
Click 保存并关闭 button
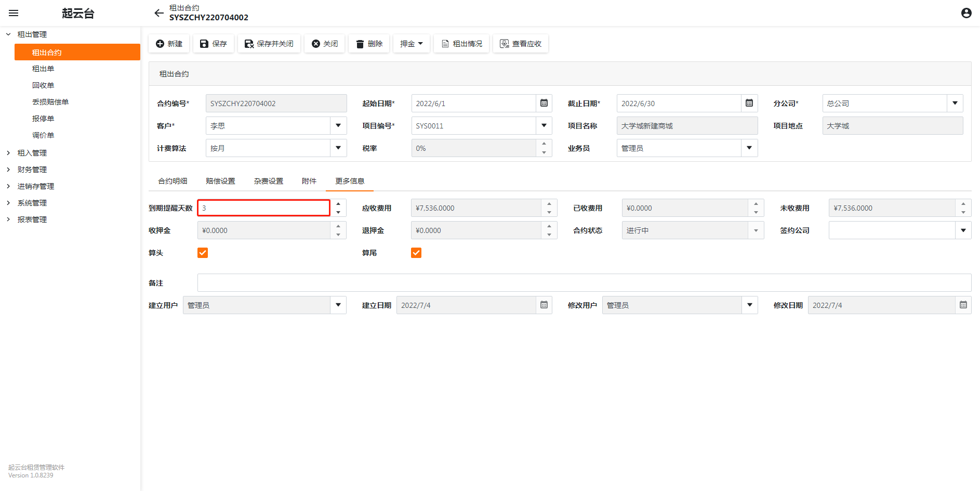tap(269, 44)
